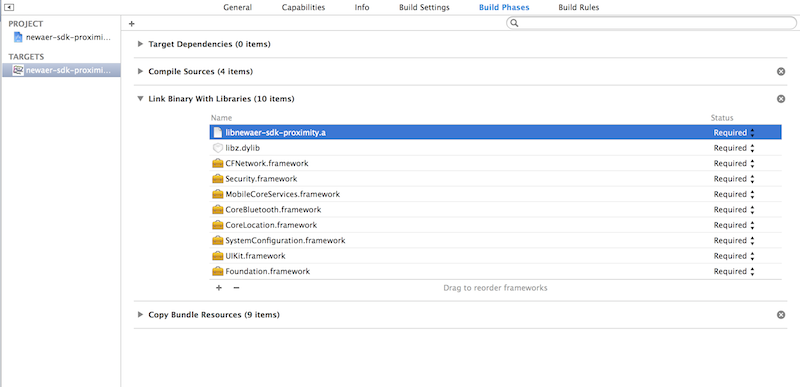Click the libnewaer-sdk-proximity.a file icon
This screenshot has height=387, width=800.
tap(218, 133)
